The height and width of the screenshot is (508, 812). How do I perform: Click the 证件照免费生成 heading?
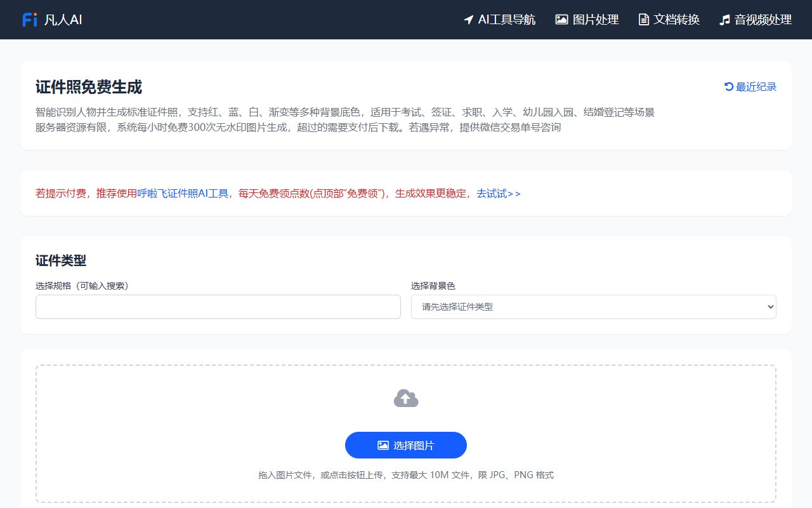click(x=89, y=87)
